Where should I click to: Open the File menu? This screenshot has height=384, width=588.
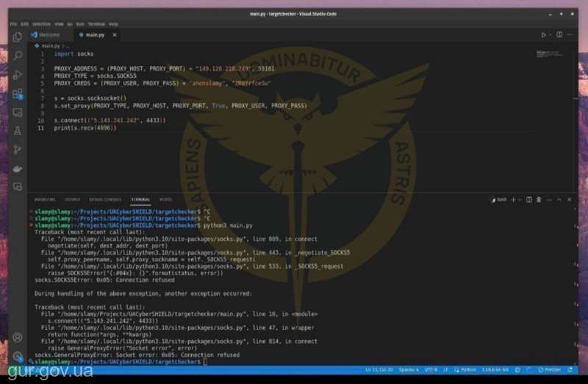pyautogui.click(x=13, y=24)
